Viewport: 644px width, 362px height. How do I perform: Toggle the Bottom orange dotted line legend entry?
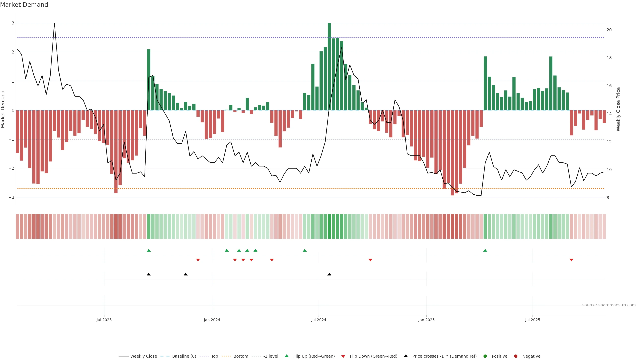pyautogui.click(x=235, y=356)
